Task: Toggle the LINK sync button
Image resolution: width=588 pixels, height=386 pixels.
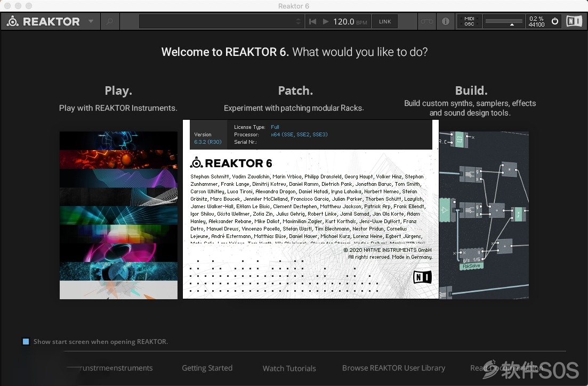Action: pyautogui.click(x=385, y=21)
